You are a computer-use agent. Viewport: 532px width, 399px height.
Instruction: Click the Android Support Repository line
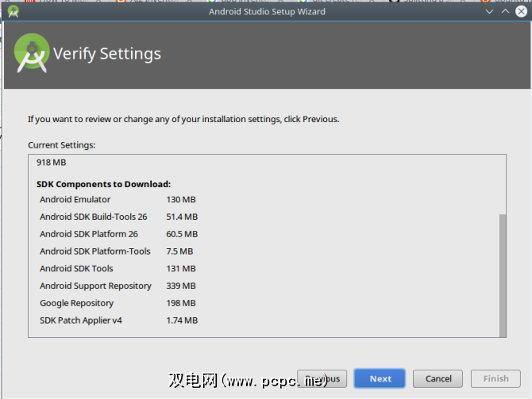coord(95,286)
